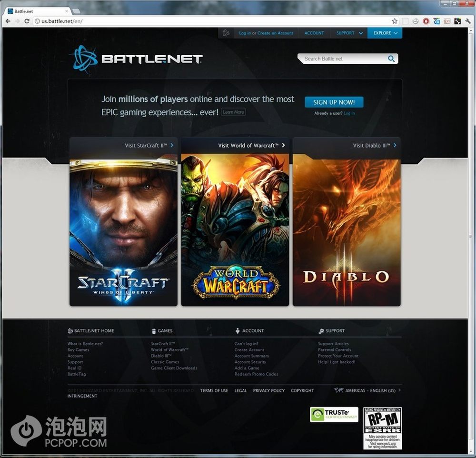Open the StarCraft II Wings of Liberty artwork
This screenshot has width=476, height=458.
pos(124,229)
